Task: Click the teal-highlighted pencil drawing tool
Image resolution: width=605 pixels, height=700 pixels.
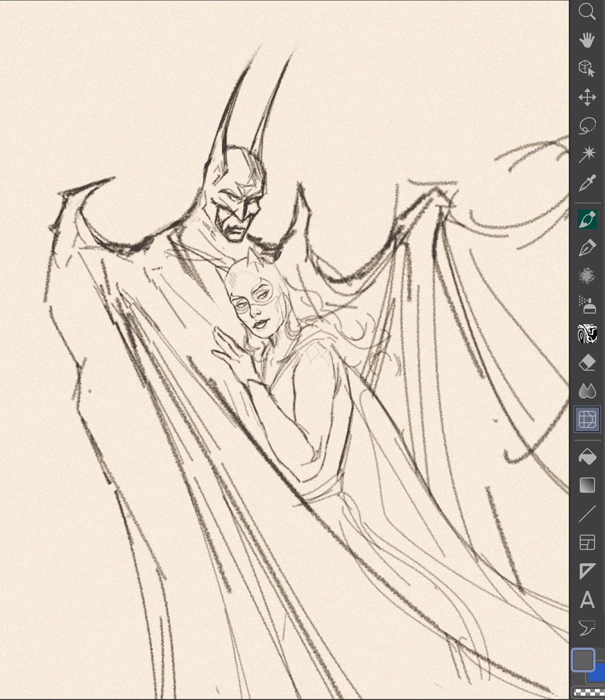Action: pos(587,219)
